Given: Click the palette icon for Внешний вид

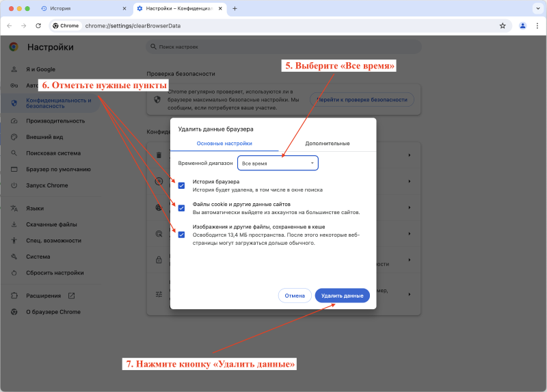Looking at the screenshot, I should tap(14, 138).
